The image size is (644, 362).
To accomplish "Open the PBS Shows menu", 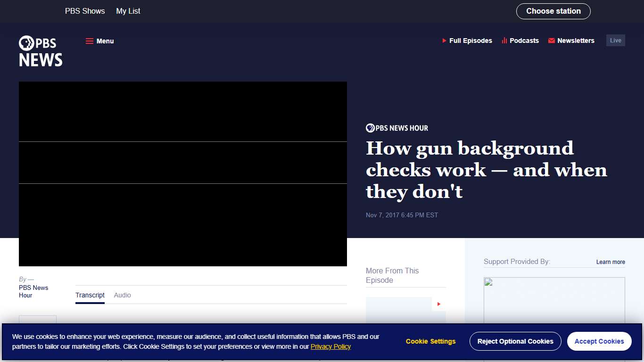I will 85,11.
